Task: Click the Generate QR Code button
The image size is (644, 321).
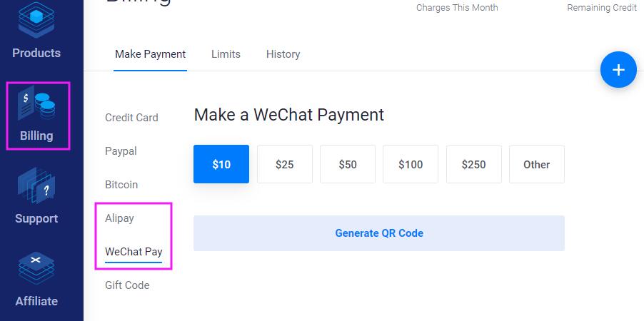Action: pos(379,233)
